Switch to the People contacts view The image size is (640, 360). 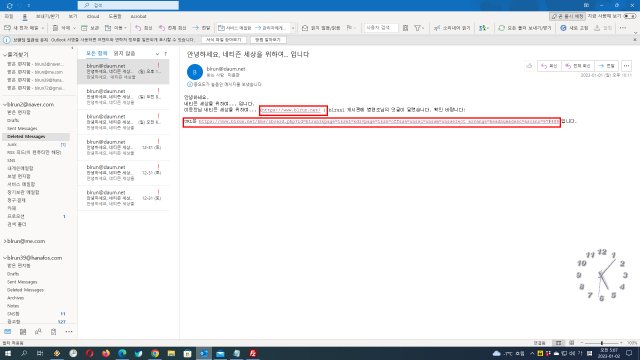[38, 332]
